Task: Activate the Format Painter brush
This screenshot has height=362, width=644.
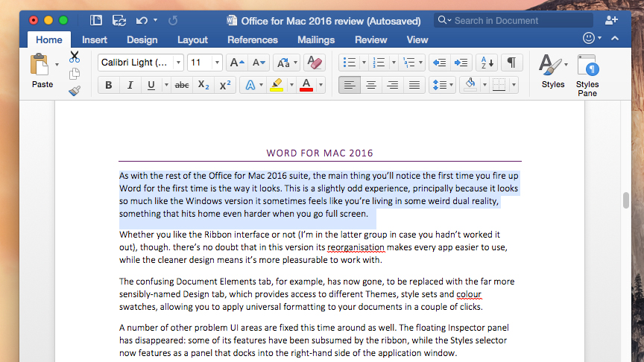Action: point(75,91)
